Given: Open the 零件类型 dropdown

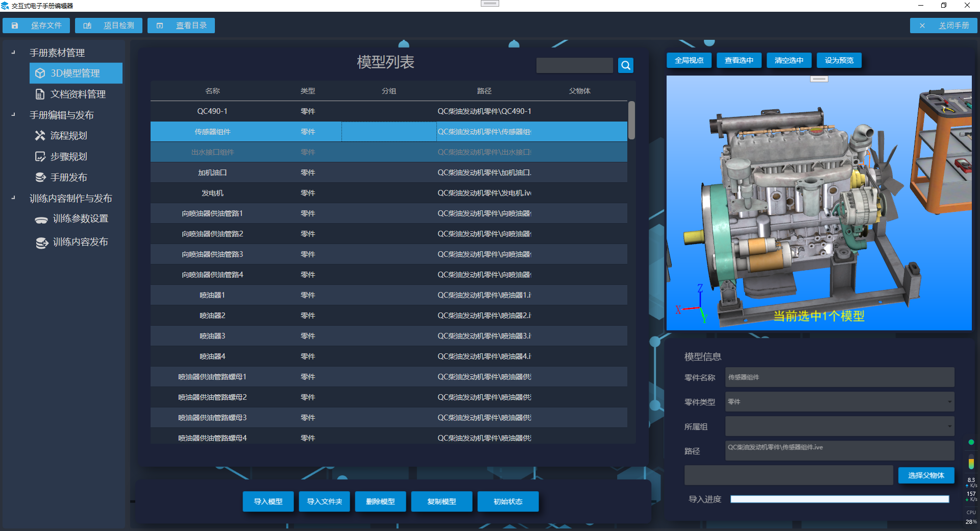Looking at the screenshot, I should point(949,402).
